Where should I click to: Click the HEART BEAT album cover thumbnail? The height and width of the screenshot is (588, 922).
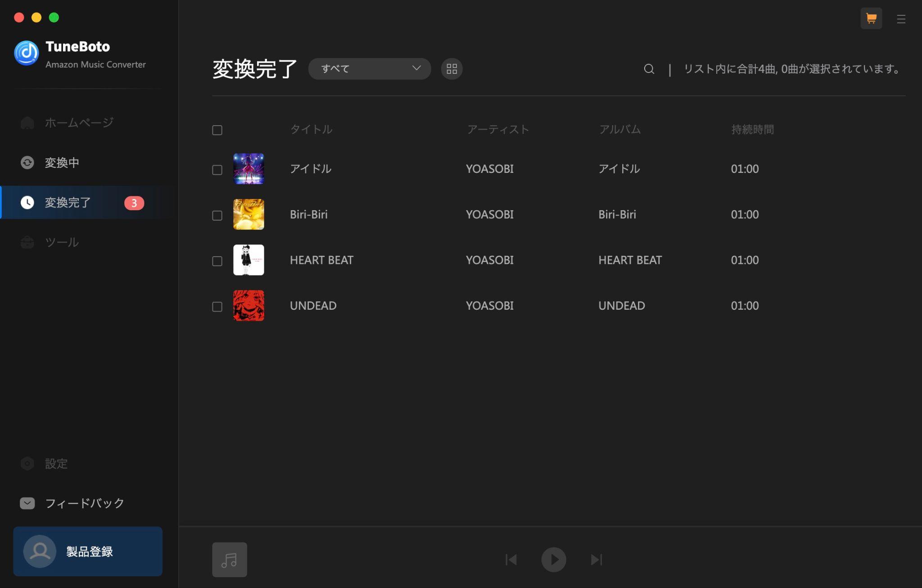249,260
